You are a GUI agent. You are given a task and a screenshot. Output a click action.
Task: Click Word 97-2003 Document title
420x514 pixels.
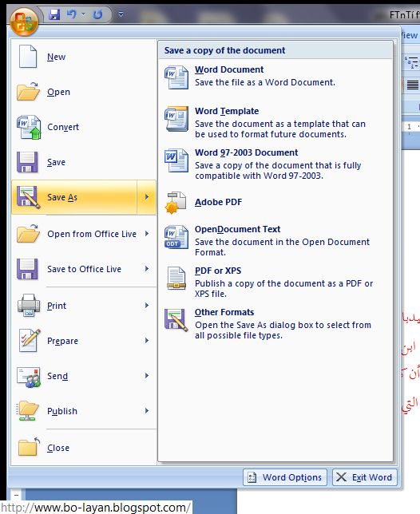[246, 152]
